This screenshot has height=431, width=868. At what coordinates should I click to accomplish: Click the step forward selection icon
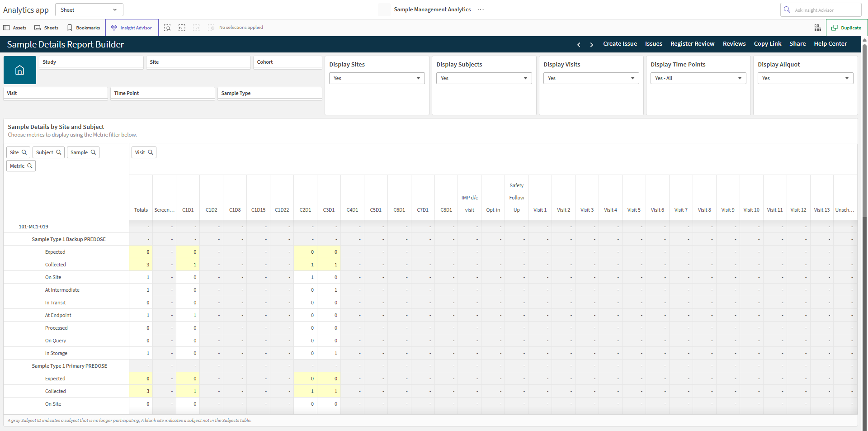(x=196, y=28)
